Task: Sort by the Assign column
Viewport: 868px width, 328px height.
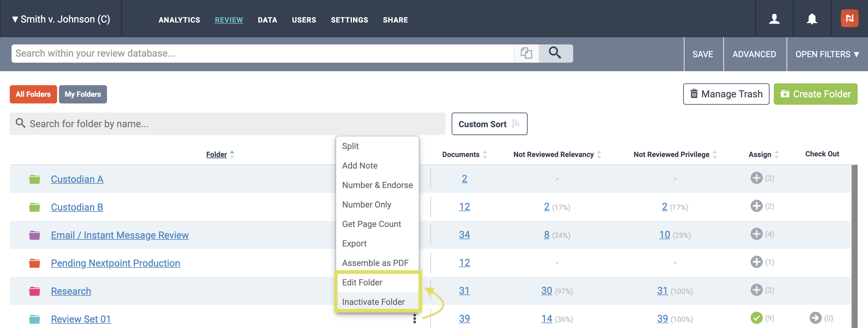Action: click(x=763, y=155)
